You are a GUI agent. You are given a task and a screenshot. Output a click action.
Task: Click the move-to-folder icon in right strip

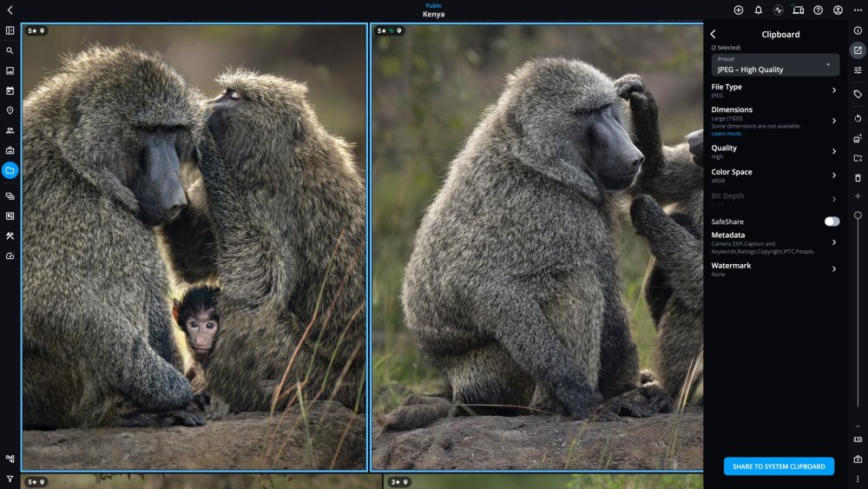[x=858, y=158]
